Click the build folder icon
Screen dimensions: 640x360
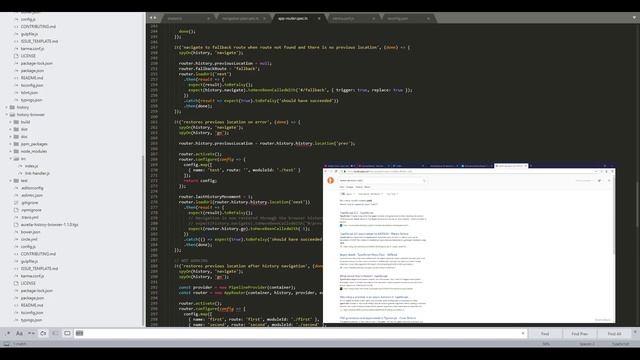click(x=16, y=122)
